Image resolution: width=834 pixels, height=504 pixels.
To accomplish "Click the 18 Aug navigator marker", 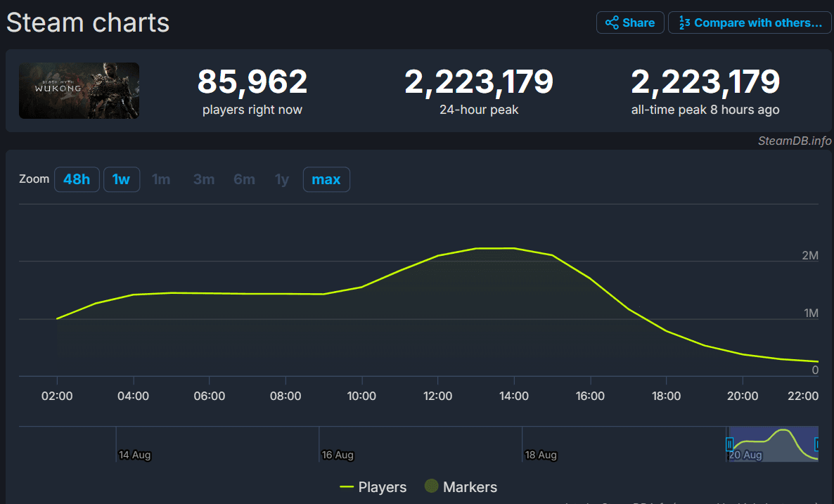I will click(540, 455).
